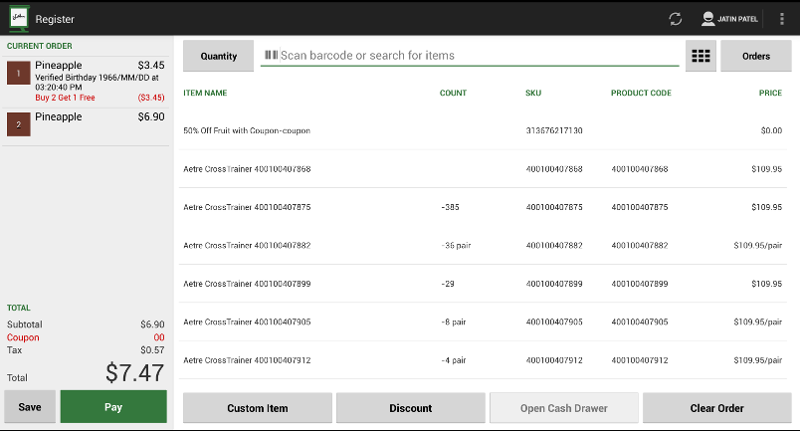800x431 pixels.
Task: Apply a Discount to the order
Action: tap(410, 408)
